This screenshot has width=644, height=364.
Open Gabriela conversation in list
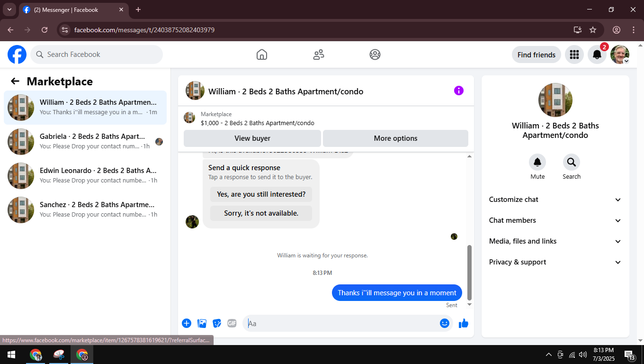(85, 142)
